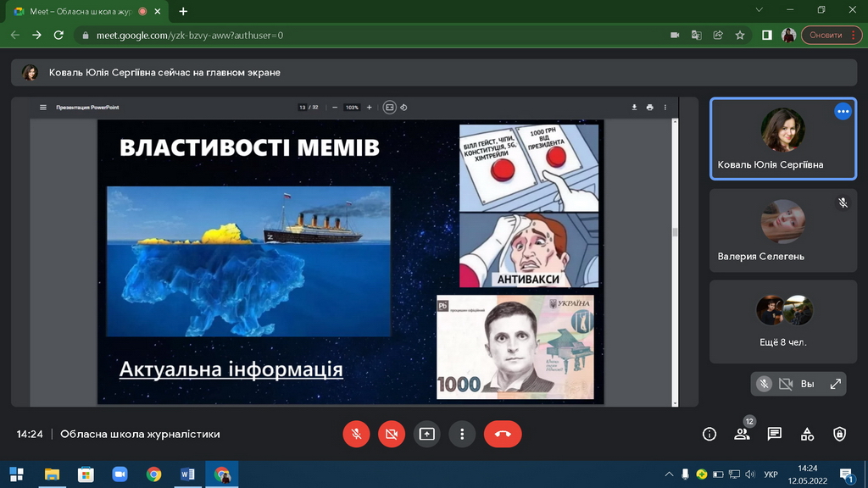Reload the Meet page
Viewport: 868px width, 488px height.
click(x=58, y=35)
